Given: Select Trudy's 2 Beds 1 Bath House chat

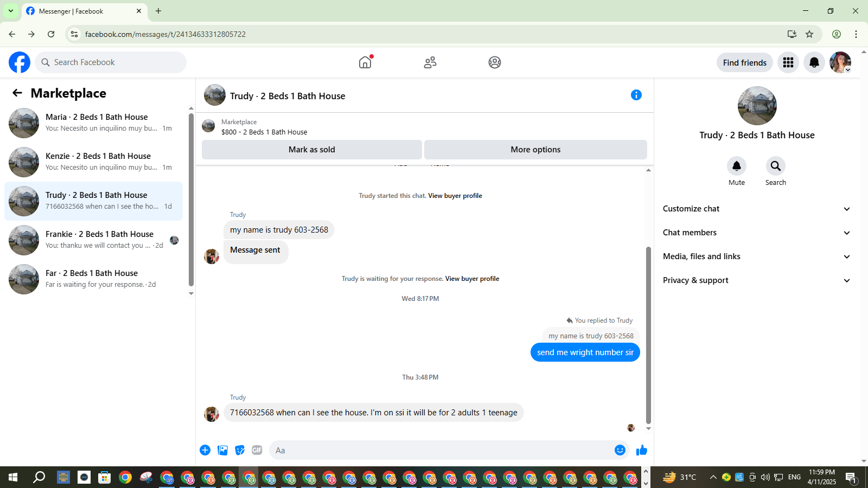Looking at the screenshot, I should (93, 201).
